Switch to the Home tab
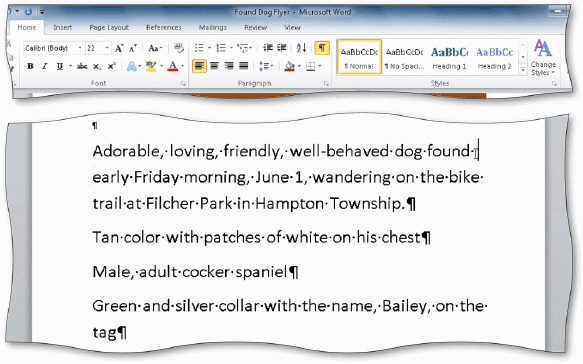 27,28
